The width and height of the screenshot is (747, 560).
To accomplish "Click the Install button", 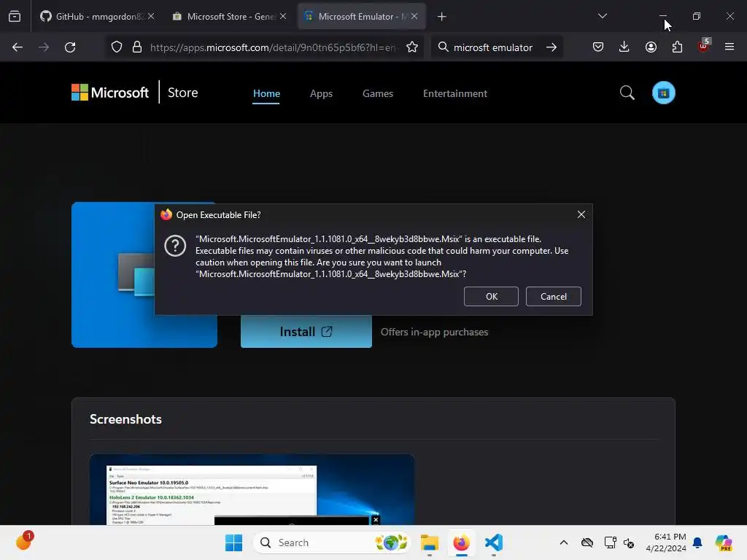I will tap(306, 332).
